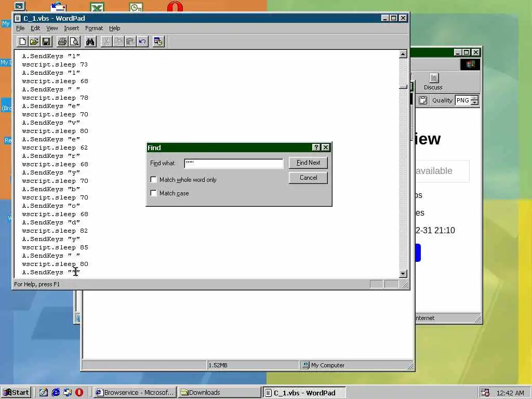This screenshot has width=532, height=399.
Task: Click the line A.SendKeys "d"
Action: tap(51, 222)
